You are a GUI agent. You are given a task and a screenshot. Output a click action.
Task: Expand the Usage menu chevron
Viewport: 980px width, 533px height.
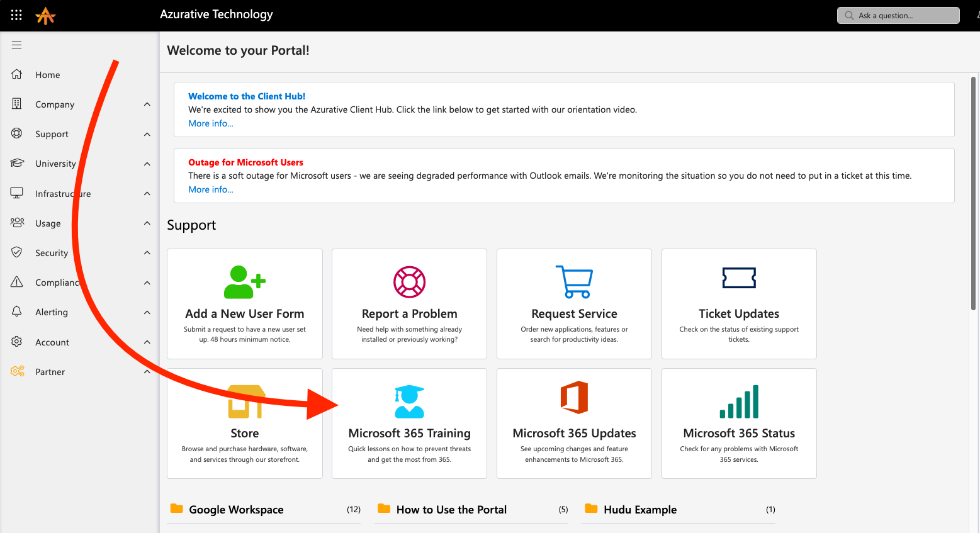(x=147, y=223)
